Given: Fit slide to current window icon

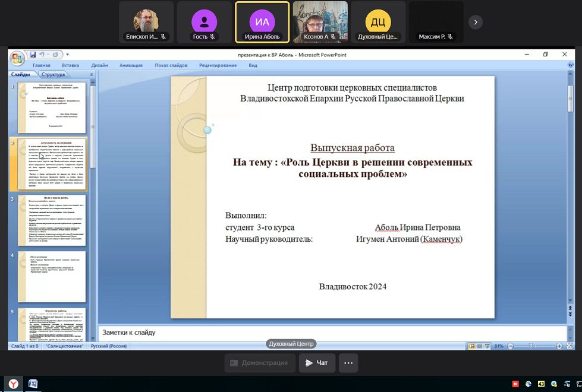Looking at the screenshot, I should [x=570, y=346].
